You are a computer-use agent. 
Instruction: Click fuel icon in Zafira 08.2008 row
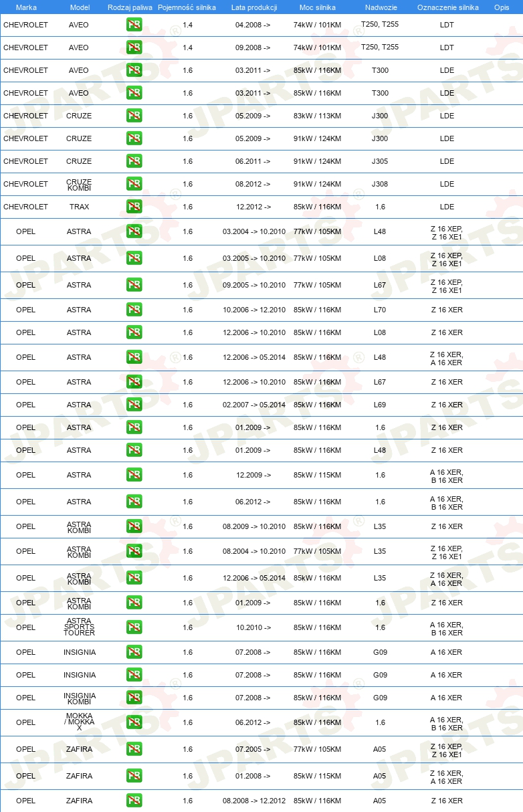134,801
